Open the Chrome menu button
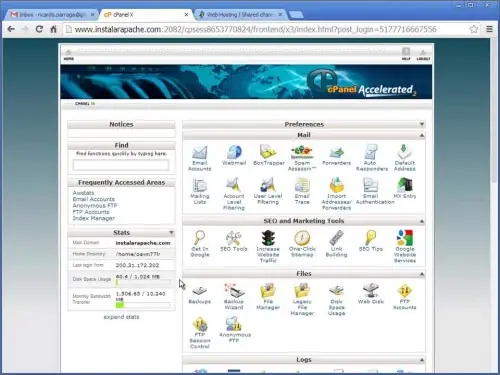This screenshot has width=500, height=375. click(x=489, y=29)
